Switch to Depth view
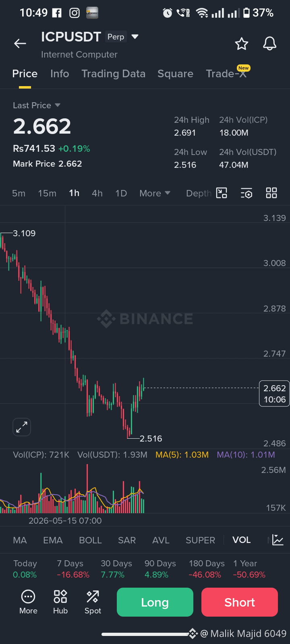 click(x=199, y=193)
